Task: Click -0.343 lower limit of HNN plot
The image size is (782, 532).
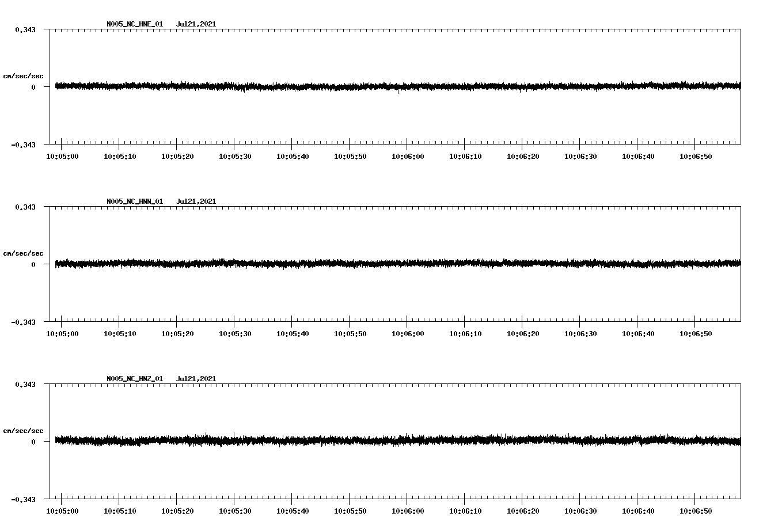Action: pos(23,322)
